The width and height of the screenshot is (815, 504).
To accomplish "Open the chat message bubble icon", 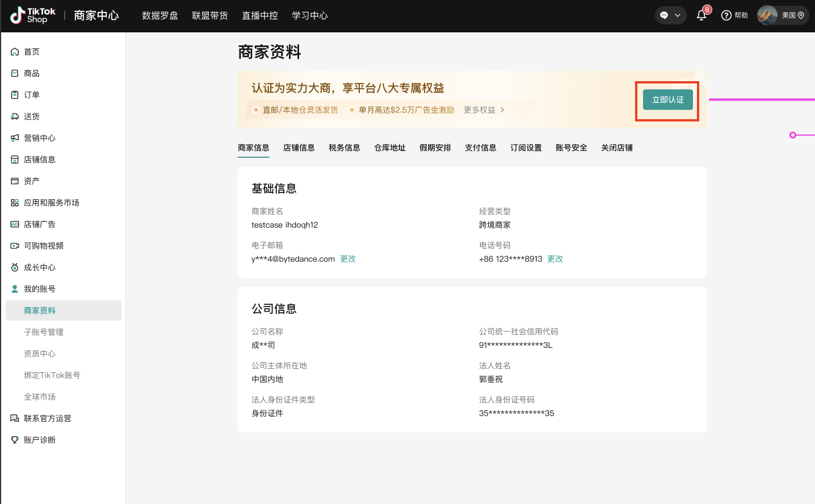I will coord(664,15).
